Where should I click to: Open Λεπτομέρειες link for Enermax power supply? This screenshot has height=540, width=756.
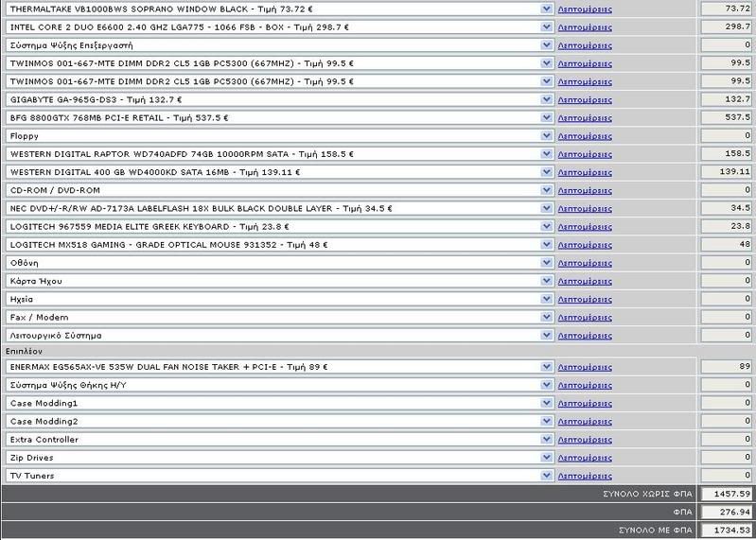pyautogui.click(x=585, y=368)
